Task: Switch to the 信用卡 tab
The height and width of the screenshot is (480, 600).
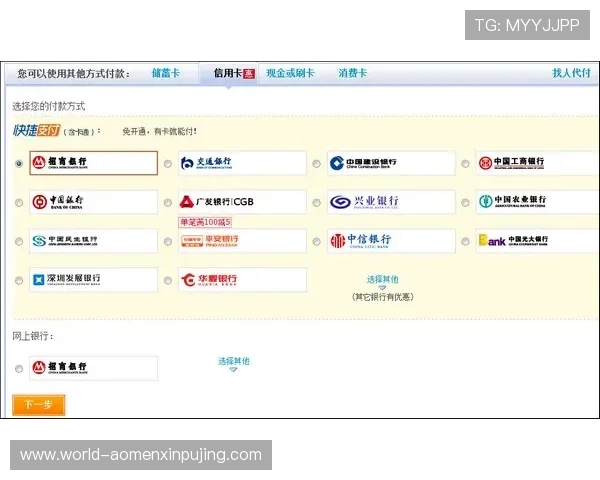Action: tap(228, 73)
